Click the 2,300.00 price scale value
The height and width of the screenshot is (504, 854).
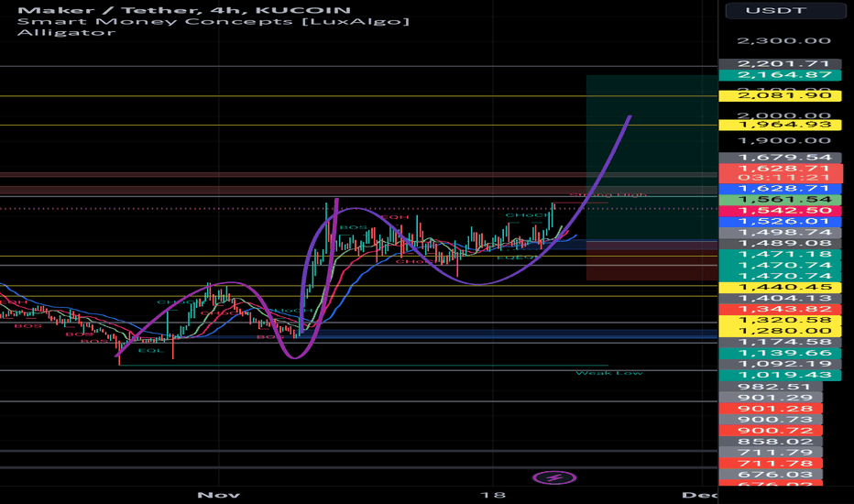783,41
